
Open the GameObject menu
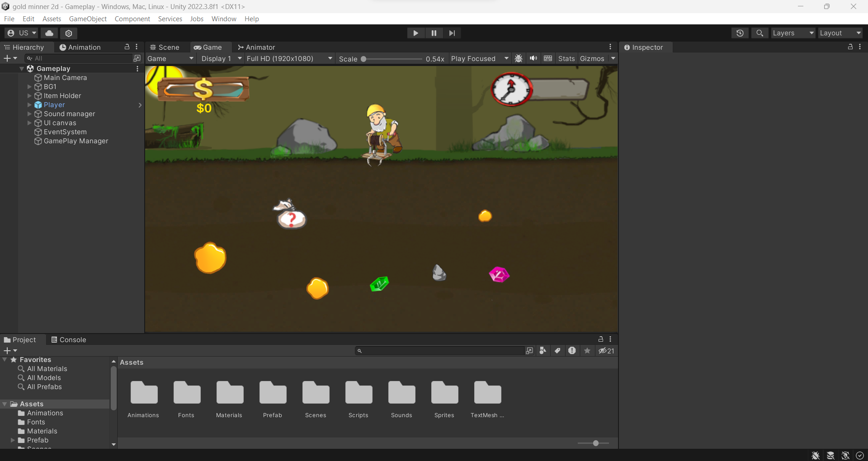[88, 19]
